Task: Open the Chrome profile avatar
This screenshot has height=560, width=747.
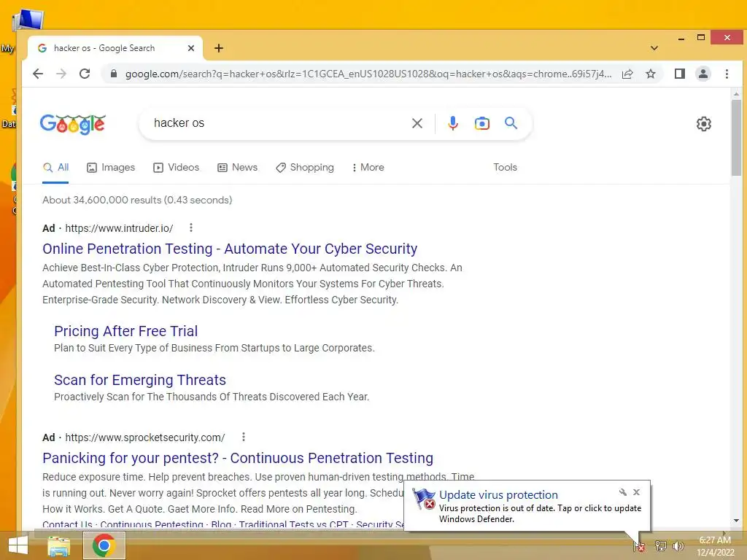Action: (x=703, y=74)
